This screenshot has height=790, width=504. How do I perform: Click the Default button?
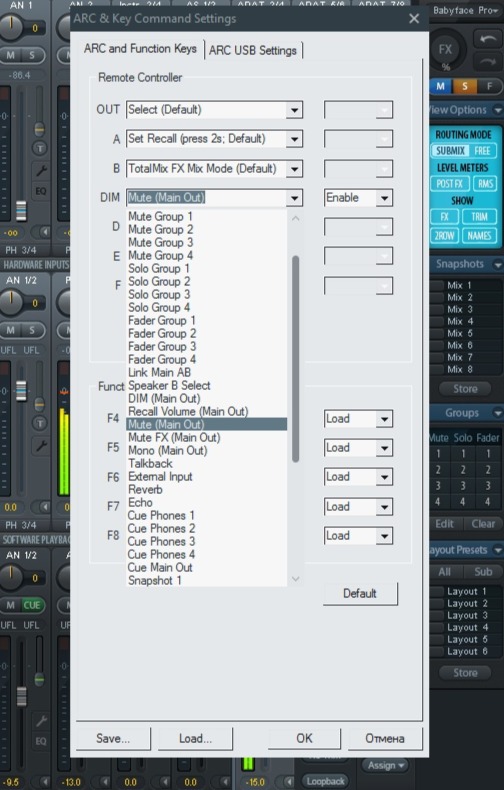point(360,594)
